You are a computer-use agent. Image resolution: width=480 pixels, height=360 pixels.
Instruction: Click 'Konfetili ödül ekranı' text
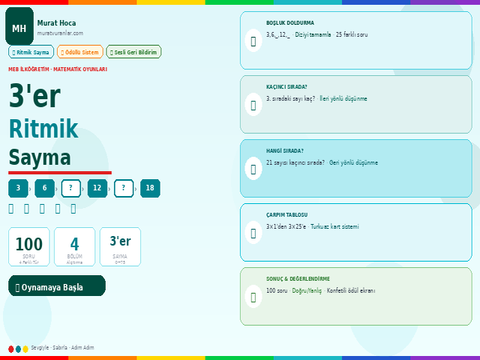[x=351, y=291]
